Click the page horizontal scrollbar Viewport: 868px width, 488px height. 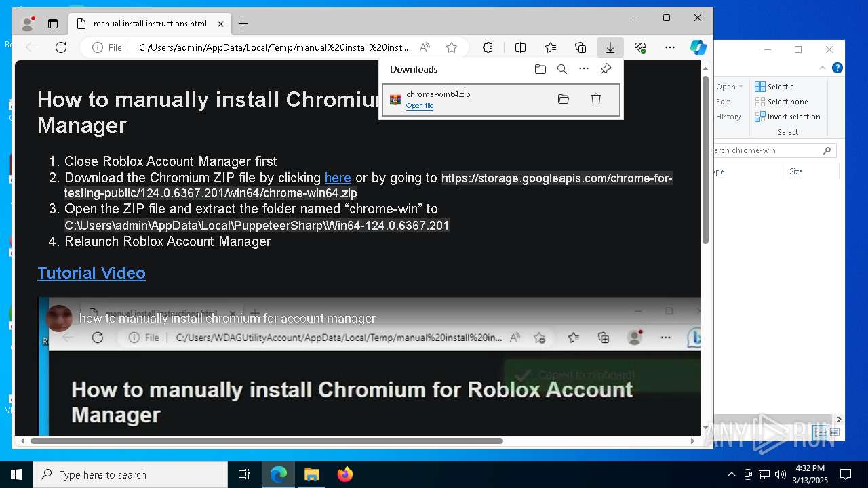[x=267, y=441]
